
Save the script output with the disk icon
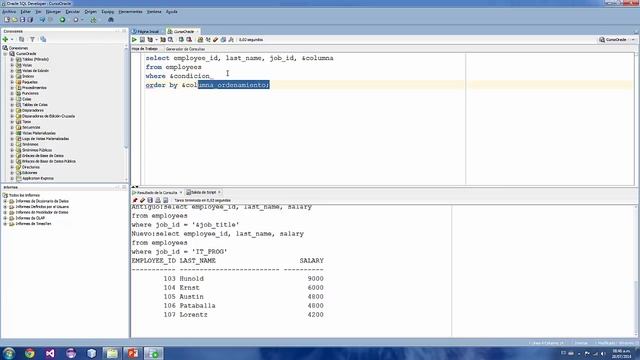pyautogui.click(x=150, y=200)
